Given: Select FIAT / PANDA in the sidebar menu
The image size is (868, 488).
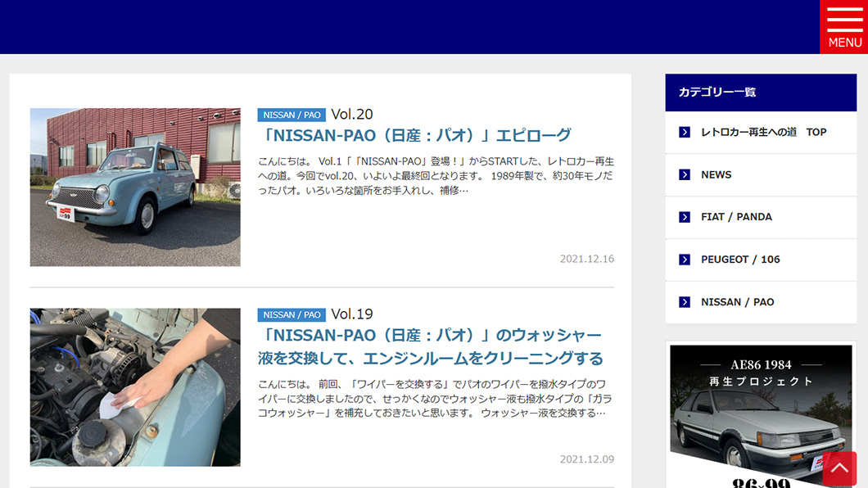Looking at the screenshot, I should point(737,216).
